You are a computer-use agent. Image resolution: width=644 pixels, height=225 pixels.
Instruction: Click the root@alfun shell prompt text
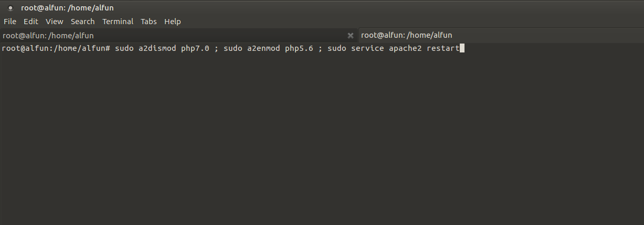pos(56,49)
